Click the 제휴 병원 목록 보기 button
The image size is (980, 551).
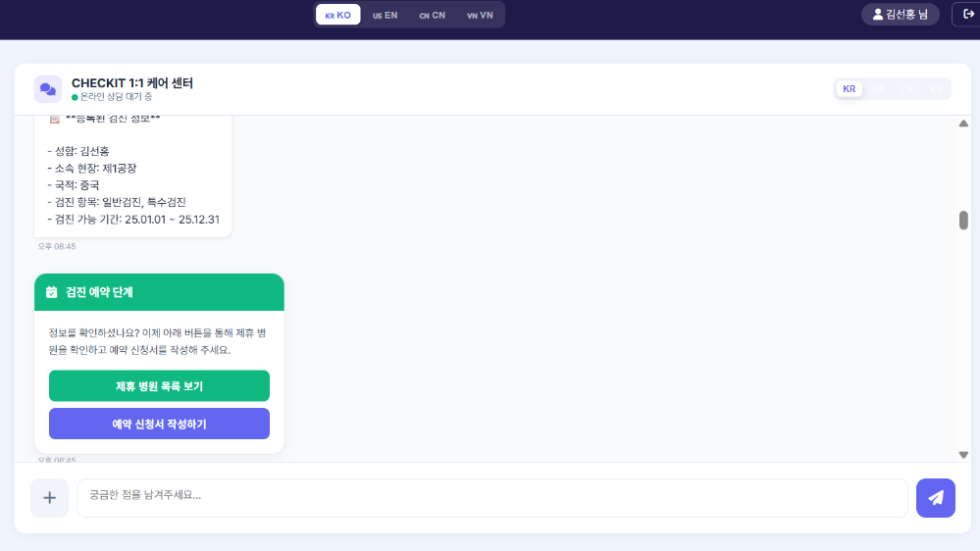coord(159,386)
